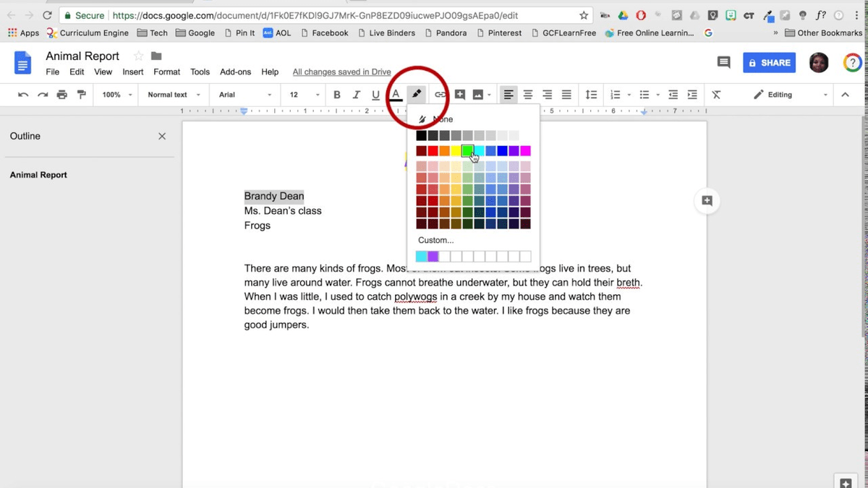The width and height of the screenshot is (868, 488).
Task: Open the Add-ons menu
Action: pyautogui.click(x=235, y=72)
